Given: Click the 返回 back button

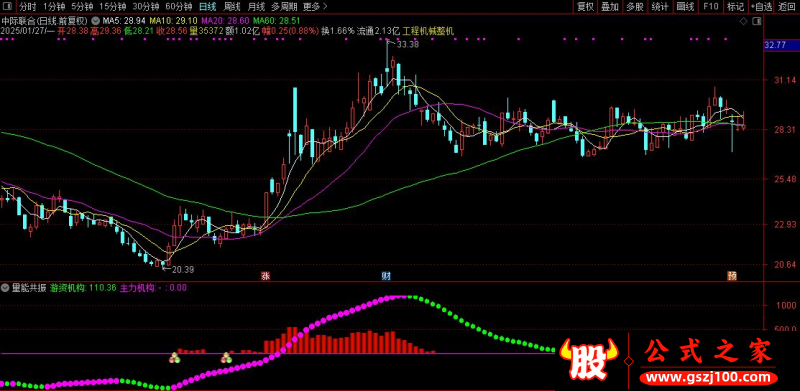Looking at the screenshot, I should click(x=787, y=7).
